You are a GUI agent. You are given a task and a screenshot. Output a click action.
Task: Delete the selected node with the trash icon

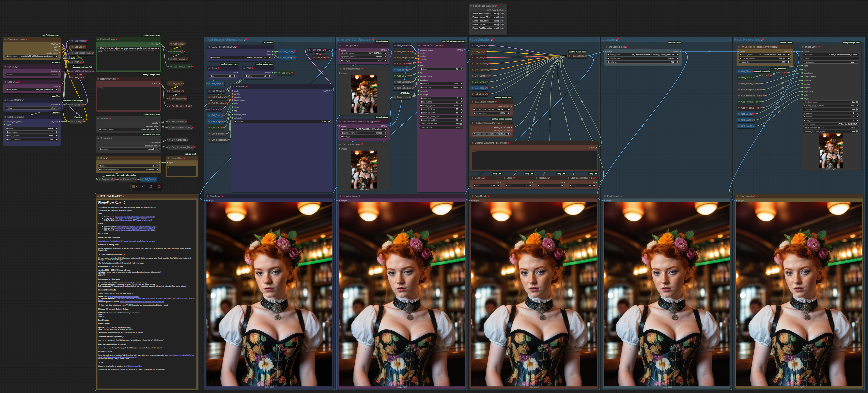[x=159, y=187]
